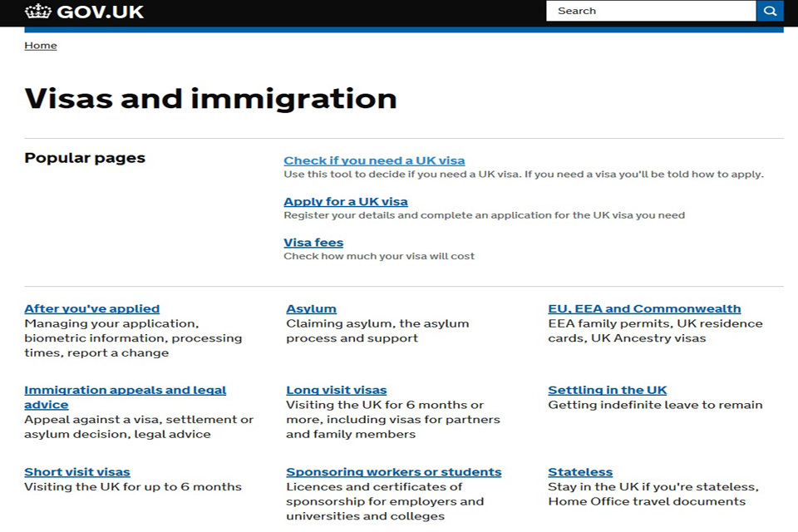Click the 'Popular pages' section heading
The width and height of the screenshot is (798, 532).
pyautogui.click(x=85, y=158)
